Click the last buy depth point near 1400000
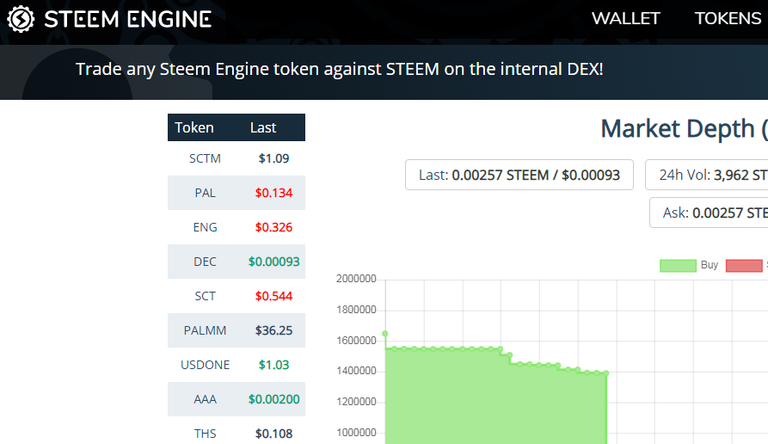The width and height of the screenshot is (768, 444). (606, 373)
